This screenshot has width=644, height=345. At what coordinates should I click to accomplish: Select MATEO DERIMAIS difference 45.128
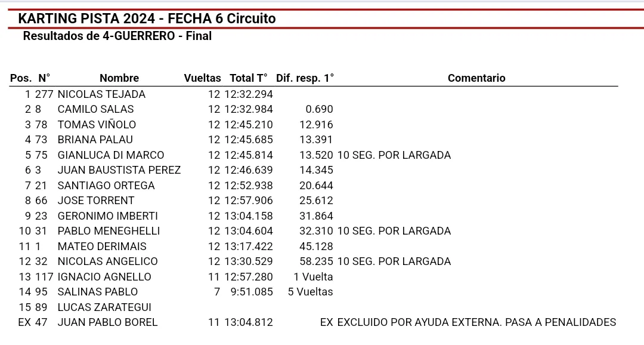(316, 247)
